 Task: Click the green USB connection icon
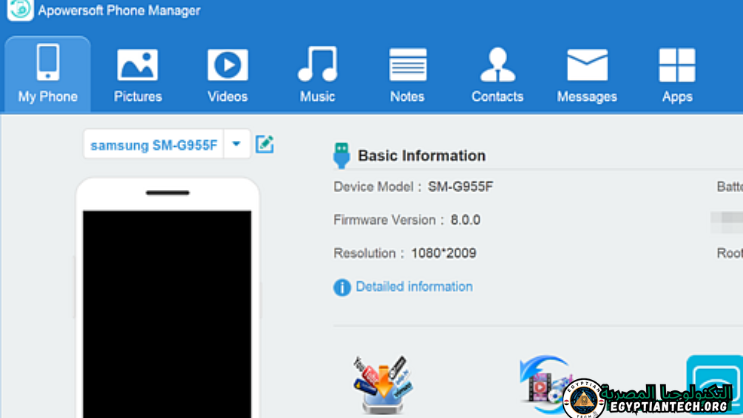(x=341, y=155)
